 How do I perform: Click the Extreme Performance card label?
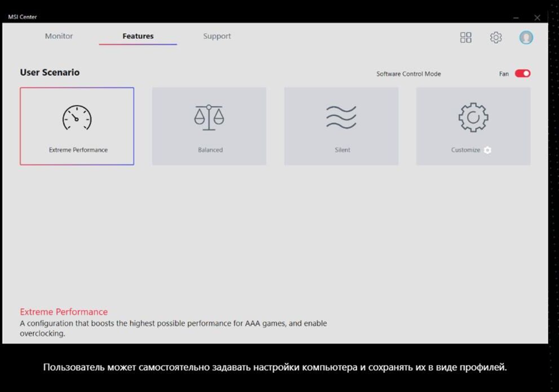[78, 150]
